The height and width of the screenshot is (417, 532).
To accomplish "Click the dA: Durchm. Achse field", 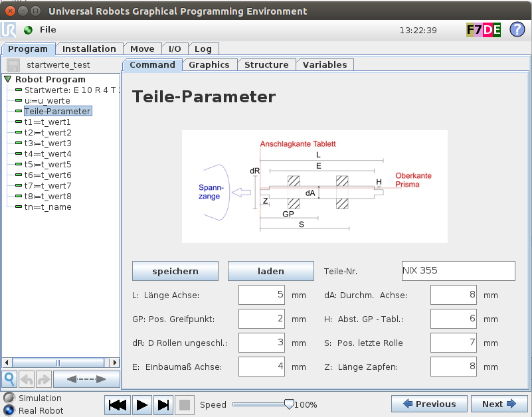I will [x=453, y=295].
